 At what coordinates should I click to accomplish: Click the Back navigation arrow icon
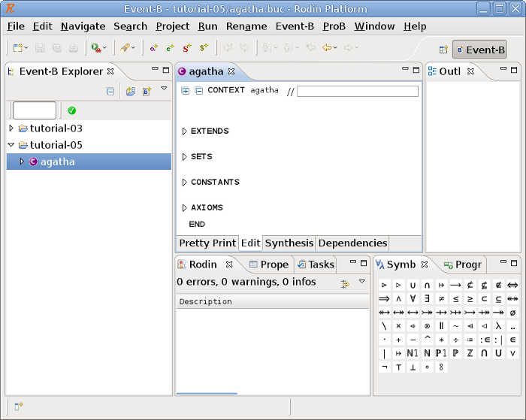pos(327,48)
